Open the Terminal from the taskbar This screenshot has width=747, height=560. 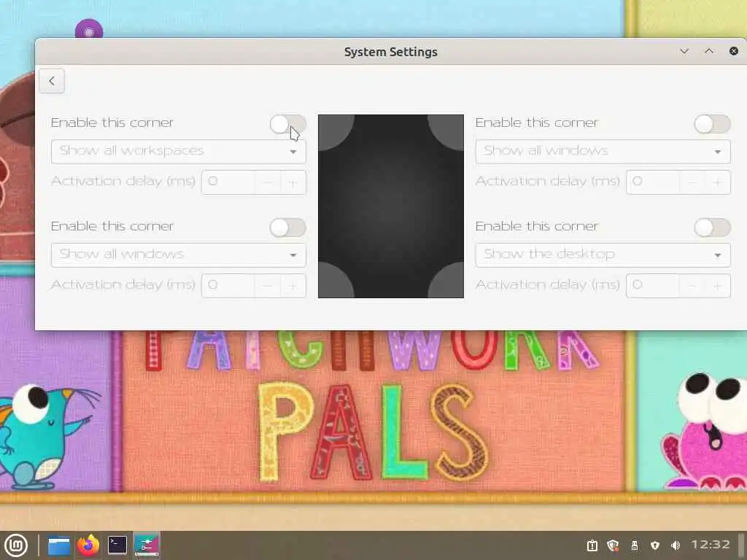pos(117,545)
